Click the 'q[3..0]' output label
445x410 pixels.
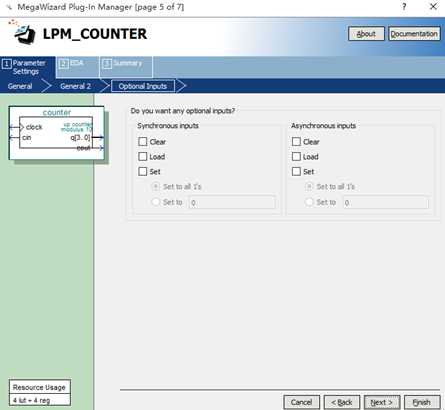pyautogui.click(x=80, y=137)
